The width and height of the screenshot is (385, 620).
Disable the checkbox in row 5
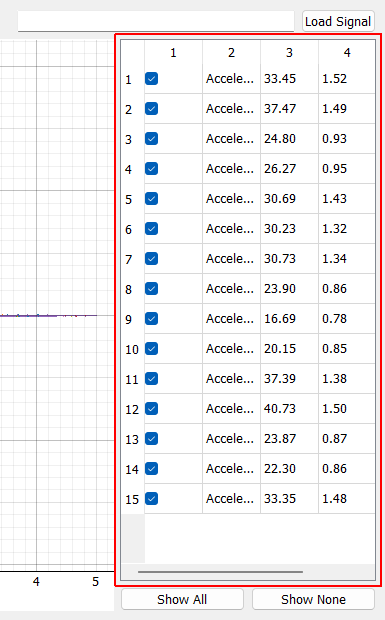(151, 199)
